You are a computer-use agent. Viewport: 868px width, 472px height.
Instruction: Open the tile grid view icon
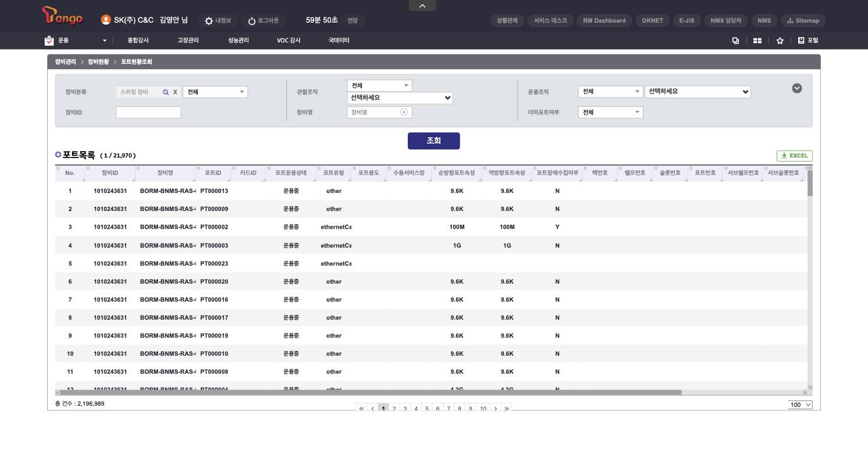pos(757,41)
